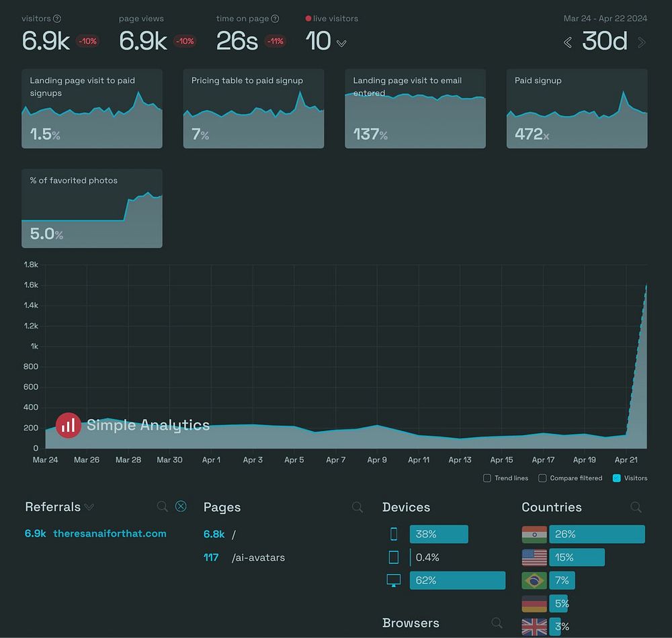Click the Brazil flag icon
672x638 pixels.
(534, 581)
